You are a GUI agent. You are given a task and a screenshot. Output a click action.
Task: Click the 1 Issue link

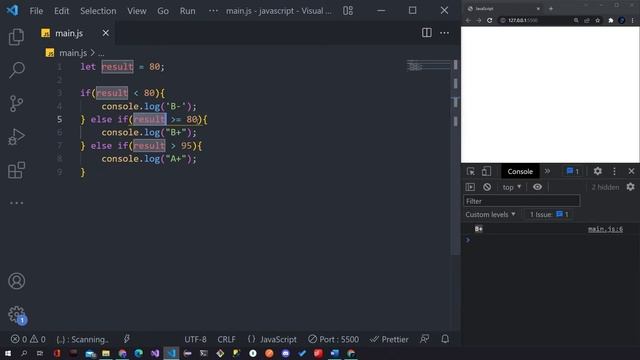[x=549, y=214]
